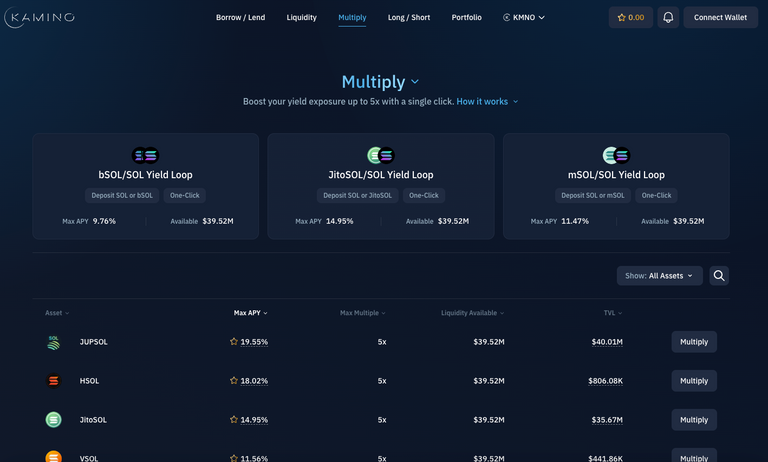Screen dimensions: 768x462
Task: Sort the table by Max APY
Action: tap(250, 313)
